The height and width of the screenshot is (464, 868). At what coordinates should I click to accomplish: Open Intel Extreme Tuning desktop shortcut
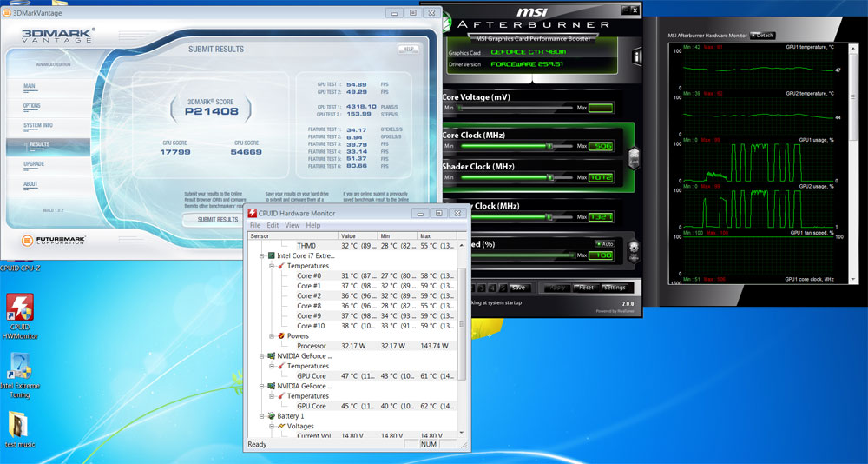pos(20,376)
